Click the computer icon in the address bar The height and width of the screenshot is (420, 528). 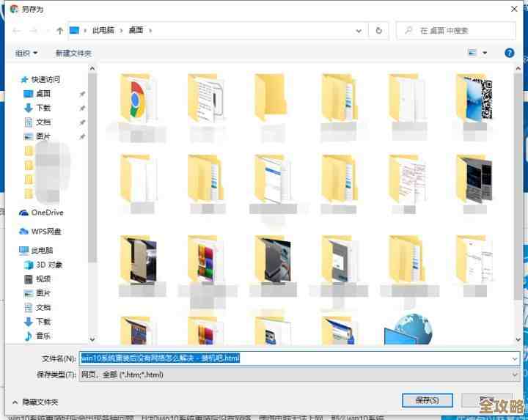coord(74,31)
